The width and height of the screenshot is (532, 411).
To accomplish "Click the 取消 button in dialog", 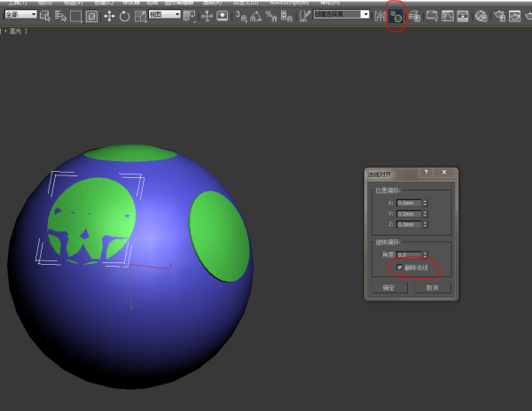I will [433, 288].
